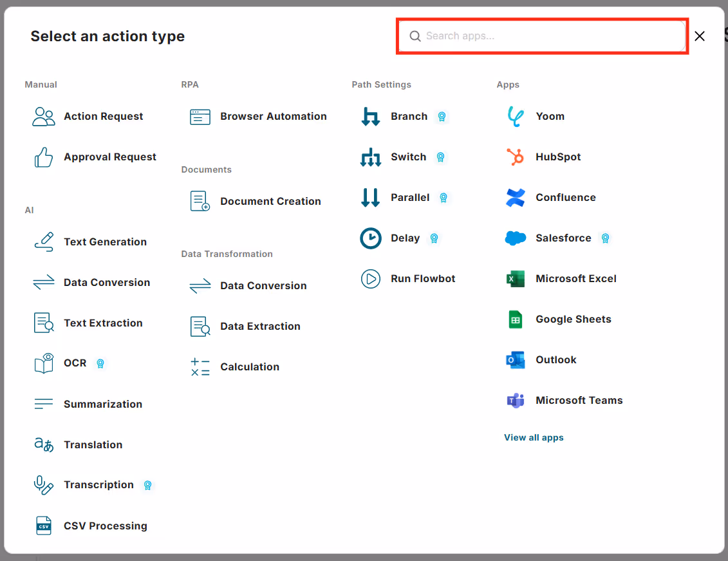Choose the Translation label
This screenshot has height=561, width=728.
93,445
